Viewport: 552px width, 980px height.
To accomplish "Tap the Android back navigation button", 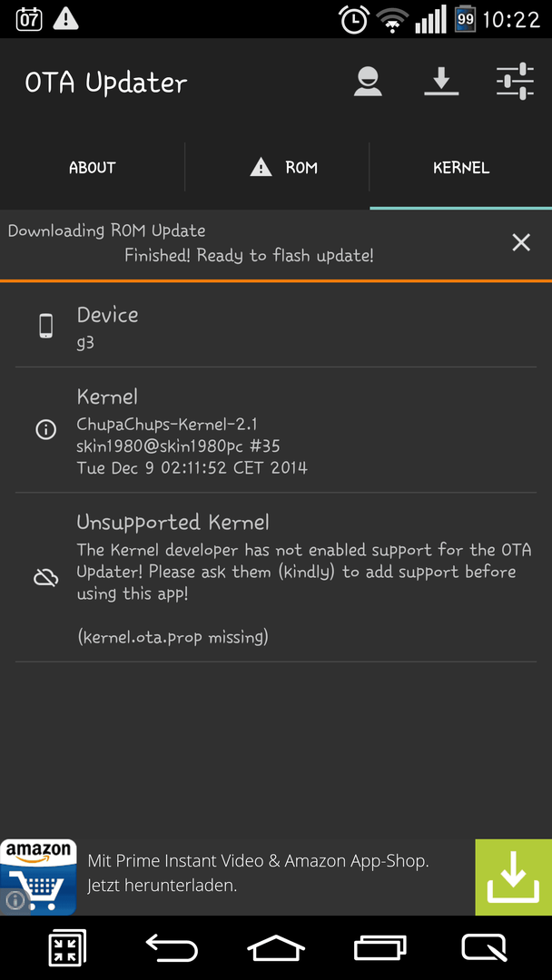I will point(172,947).
